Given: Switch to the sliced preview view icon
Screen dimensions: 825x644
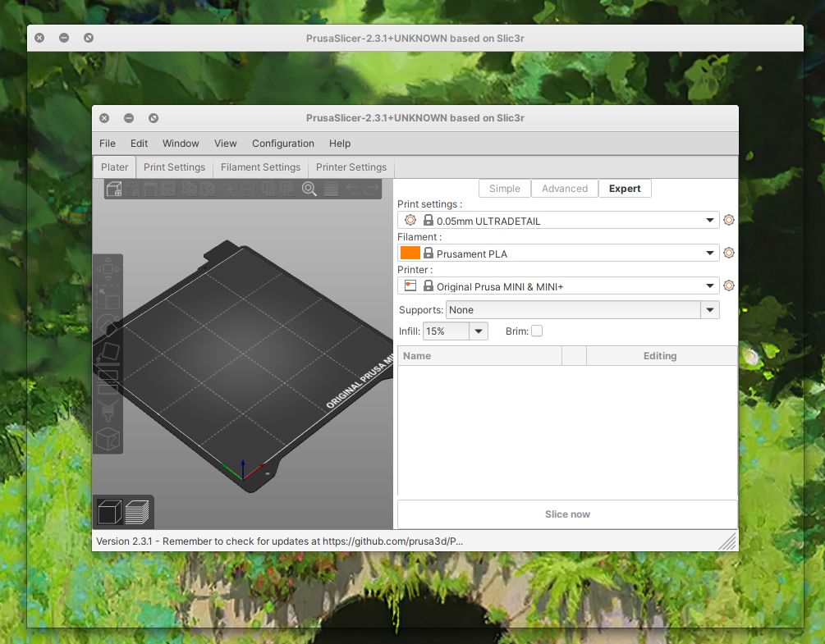Looking at the screenshot, I should click(138, 511).
